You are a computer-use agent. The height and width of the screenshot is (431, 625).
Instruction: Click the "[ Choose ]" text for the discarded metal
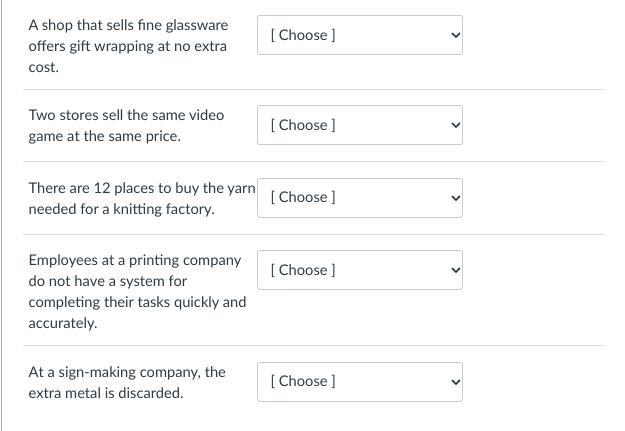pyautogui.click(x=303, y=381)
